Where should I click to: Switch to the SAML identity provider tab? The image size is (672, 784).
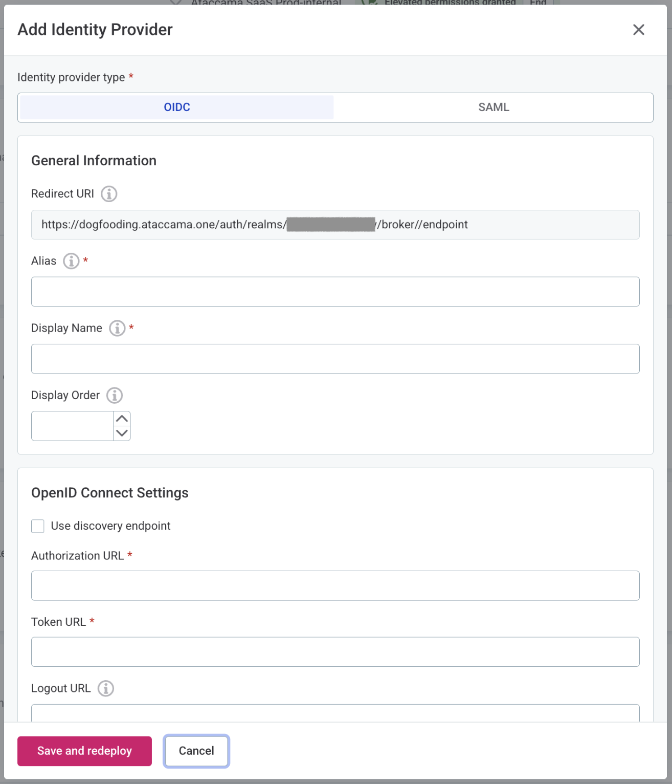point(493,107)
